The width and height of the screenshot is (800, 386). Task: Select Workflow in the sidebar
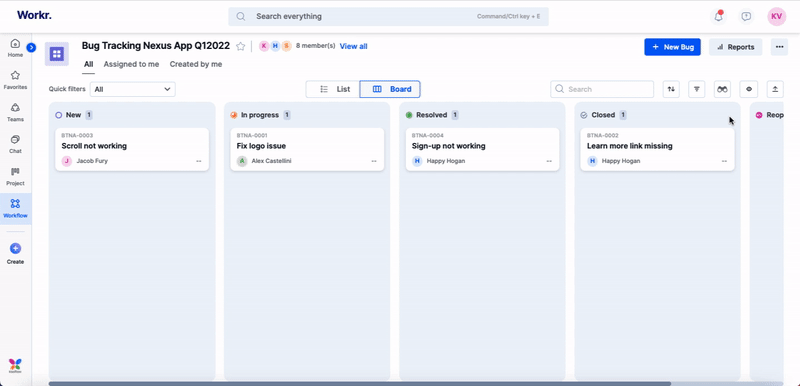15,209
